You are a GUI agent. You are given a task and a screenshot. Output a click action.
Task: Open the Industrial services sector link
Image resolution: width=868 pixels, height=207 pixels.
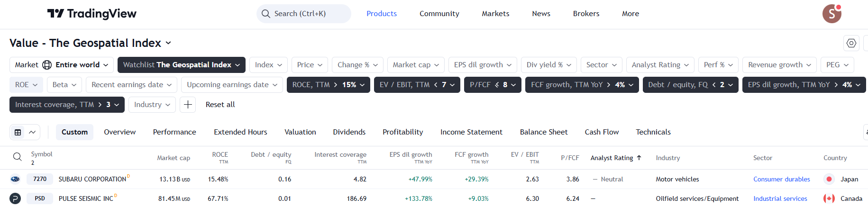tap(780, 198)
